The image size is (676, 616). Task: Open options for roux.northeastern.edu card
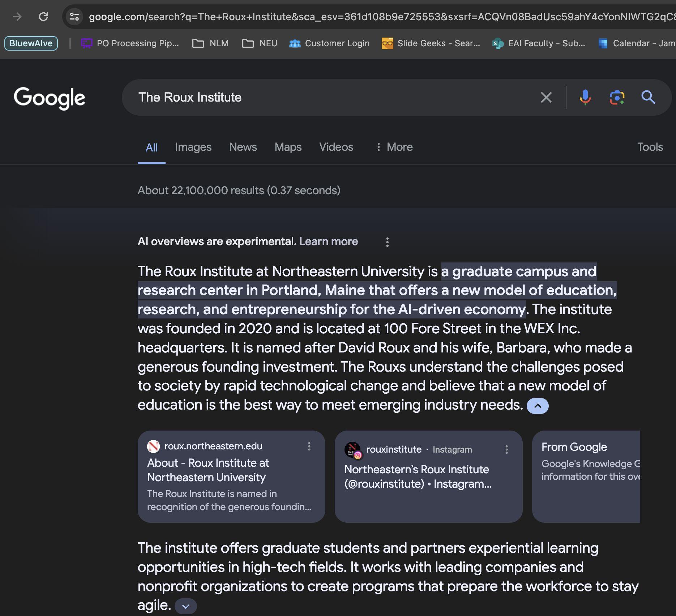[x=309, y=446]
